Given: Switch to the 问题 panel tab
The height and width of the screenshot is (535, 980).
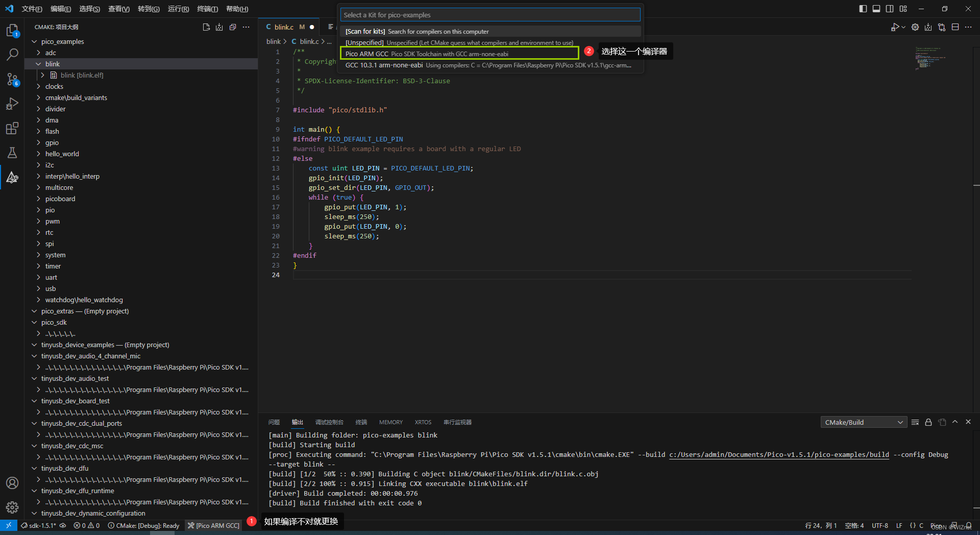Looking at the screenshot, I should coord(274,422).
